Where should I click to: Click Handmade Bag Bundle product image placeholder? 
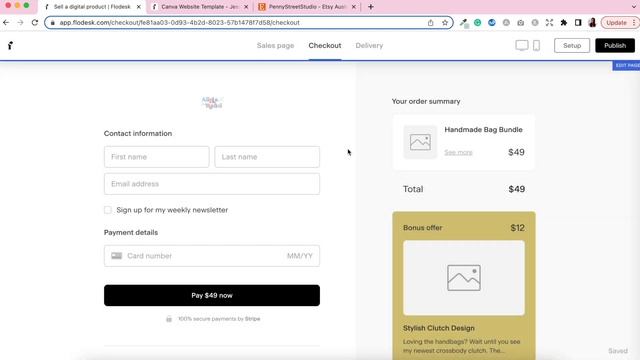coord(420,142)
